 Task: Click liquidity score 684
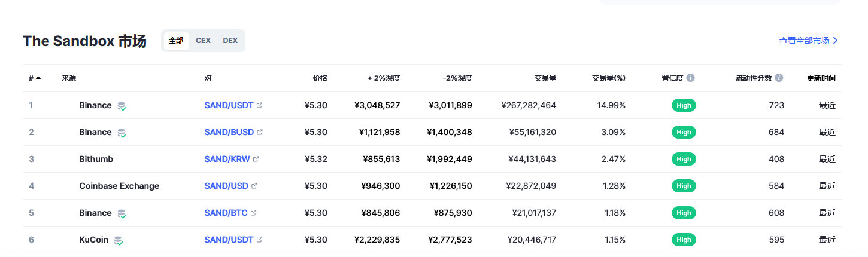[776, 132]
